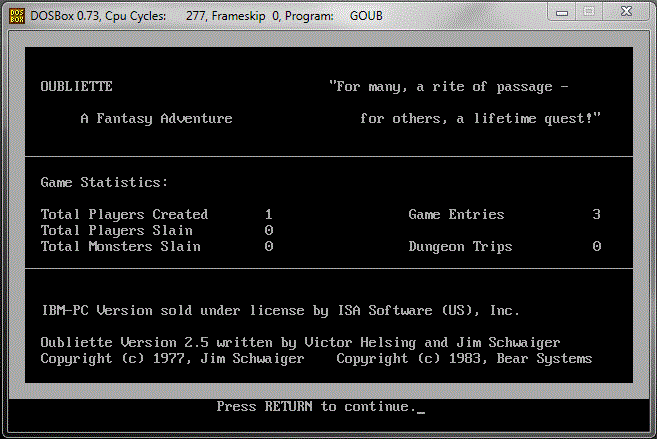657x439 pixels.
Task: Click 'Total Players Slain' label
Action: [116, 230]
